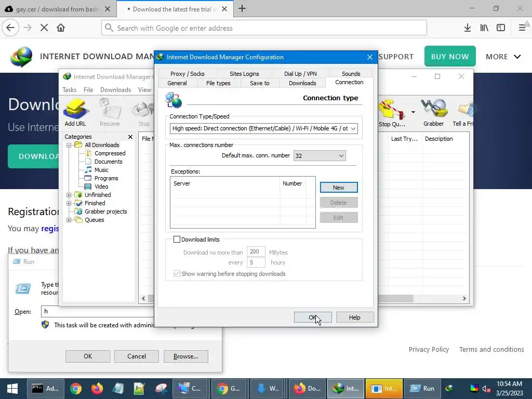Open the Firefox hamburger menu
The width and height of the screenshot is (532, 399).
tap(522, 28)
